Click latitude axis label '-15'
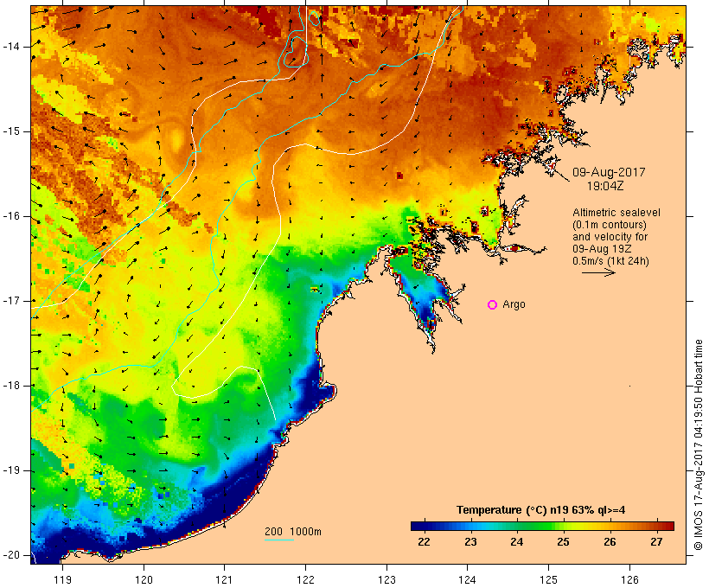 tap(10, 131)
